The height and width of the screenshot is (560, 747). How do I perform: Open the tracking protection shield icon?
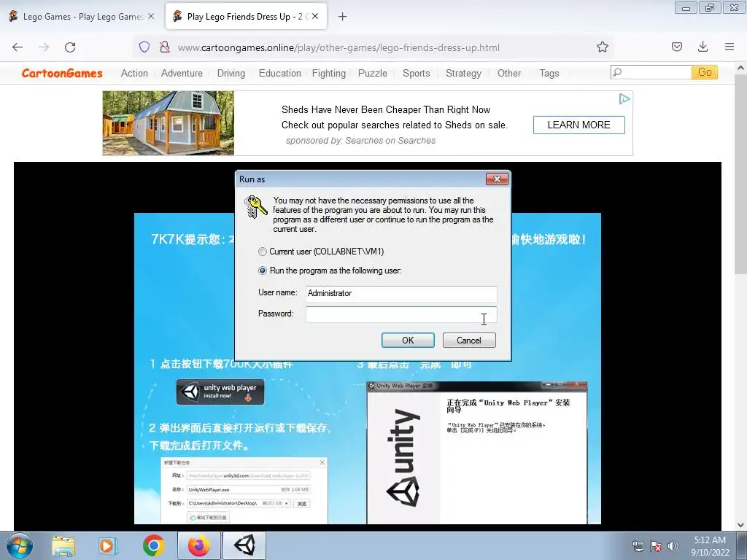[x=144, y=47]
